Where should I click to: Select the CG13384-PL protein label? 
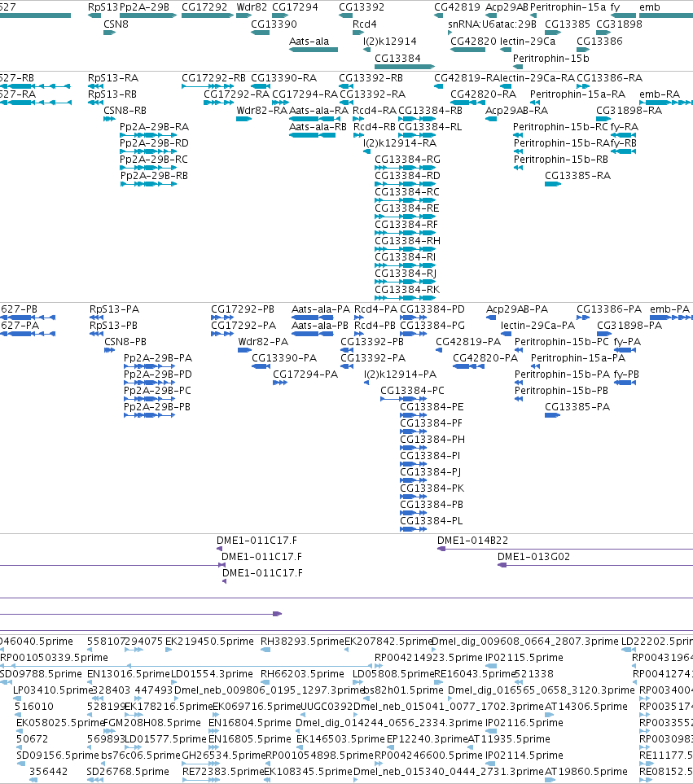pyautogui.click(x=431, y=520)
